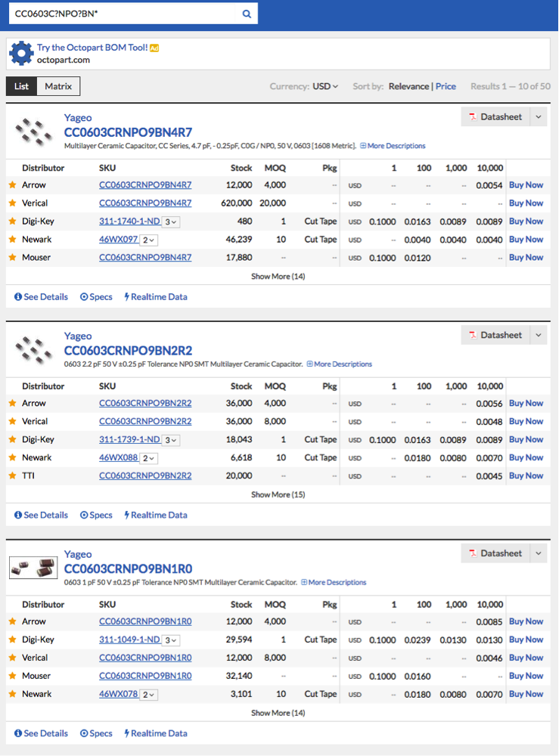Screen dimensions: 559x756
Task: Click star icon beside Newark 46WX088
Action: click(x=13, y=457)
